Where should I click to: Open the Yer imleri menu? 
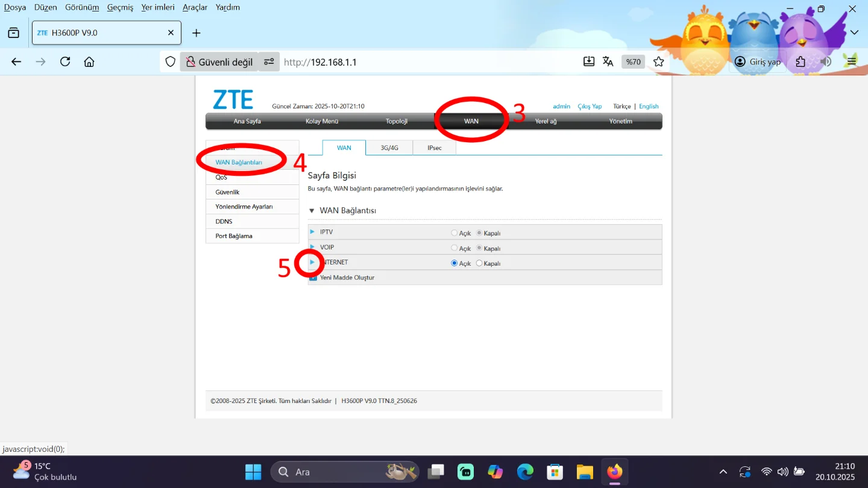pyautogui.click(x=158, y=7)
